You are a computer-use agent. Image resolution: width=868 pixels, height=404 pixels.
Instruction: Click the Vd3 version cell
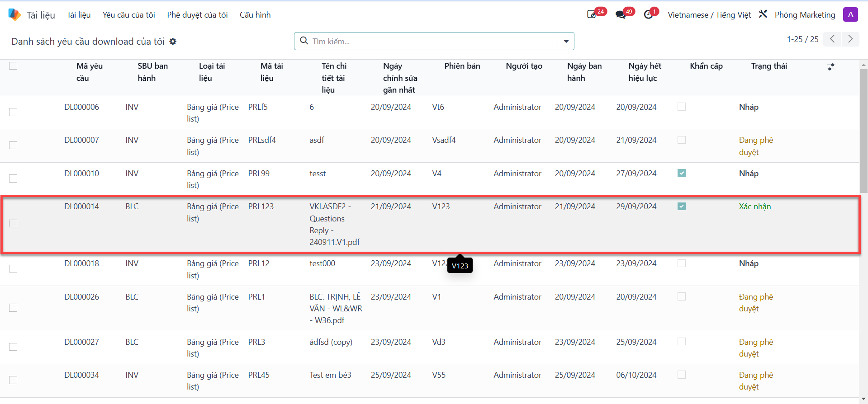(439, 342)
